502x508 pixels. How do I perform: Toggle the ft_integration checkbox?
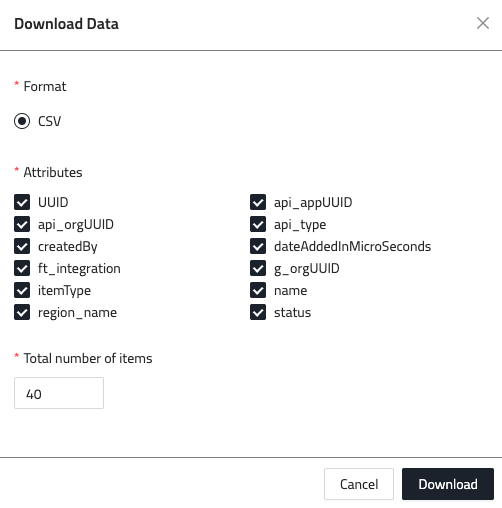[x=22, y=268]
